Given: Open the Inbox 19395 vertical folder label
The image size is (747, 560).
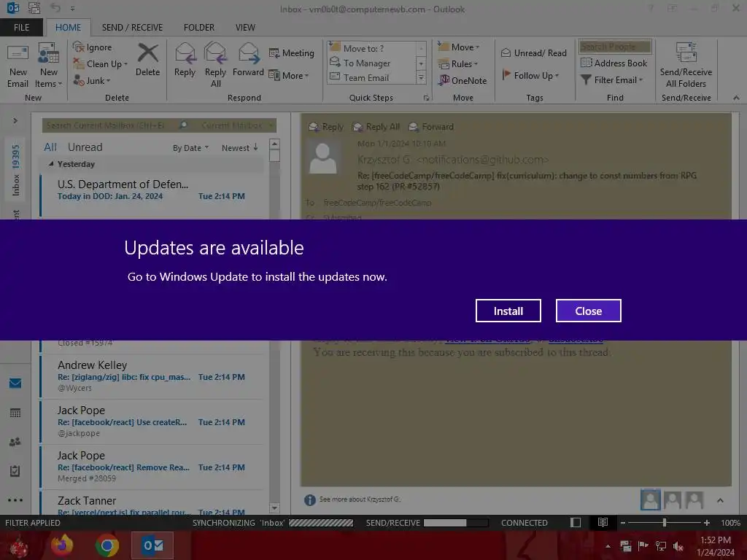Looking at the screenshot, I should click(x=16, y=170).
